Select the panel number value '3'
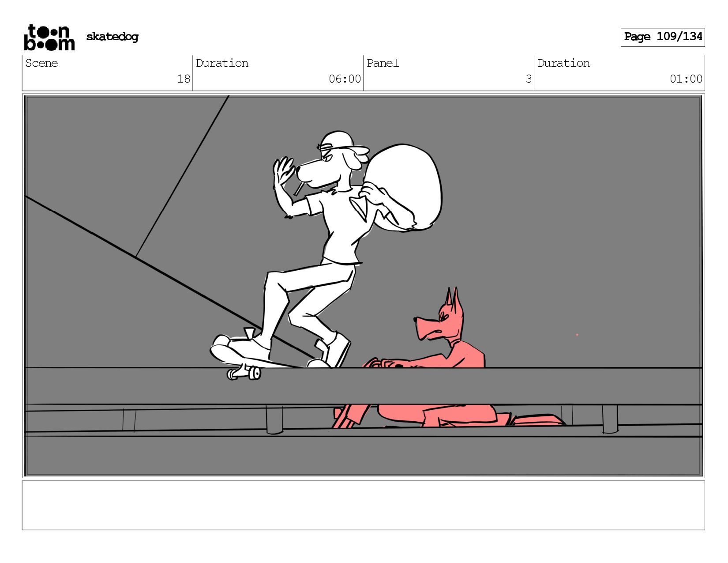 (x=529, y=79)
